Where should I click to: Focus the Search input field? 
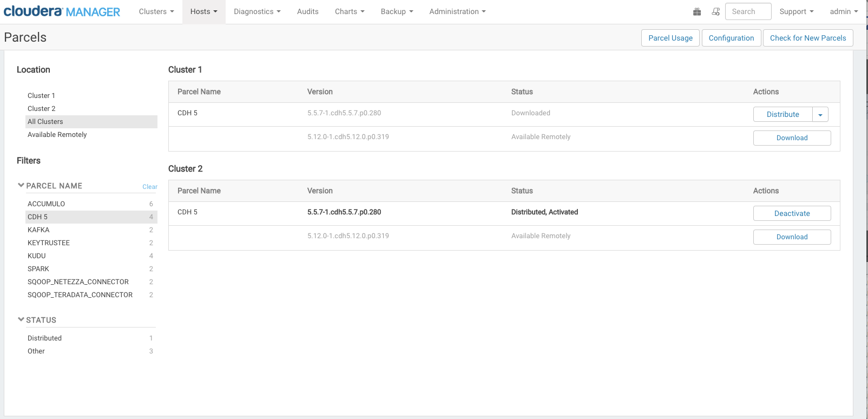(748, 11)
